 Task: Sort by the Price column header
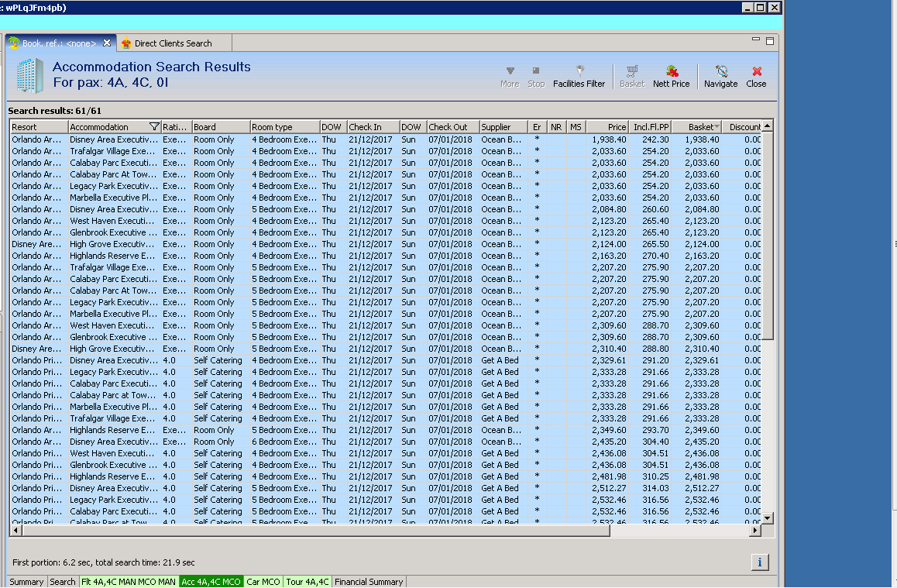pos(607,127)
